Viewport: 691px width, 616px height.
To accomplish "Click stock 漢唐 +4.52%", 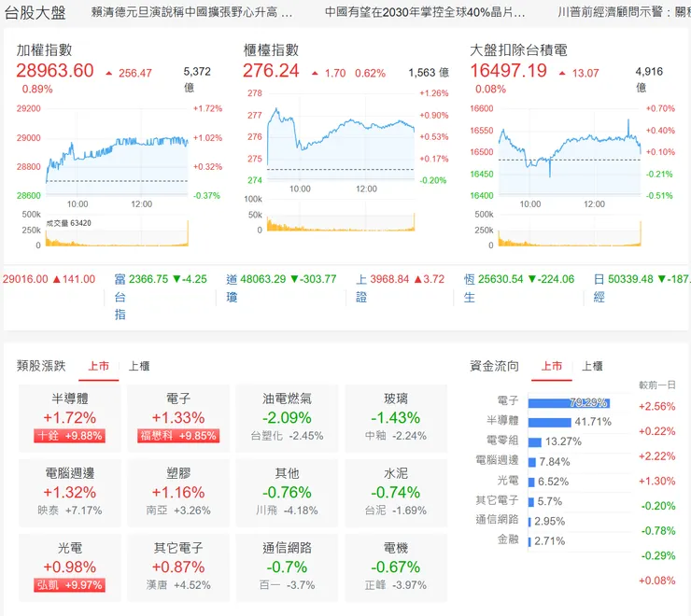I will pyautogui.click(x=178, y=585).
